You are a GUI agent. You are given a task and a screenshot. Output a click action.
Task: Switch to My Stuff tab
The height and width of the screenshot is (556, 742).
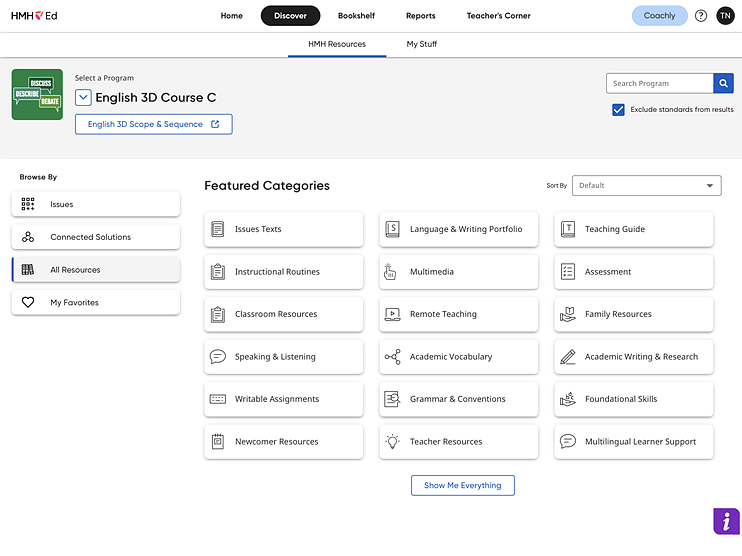click(422, 44)
